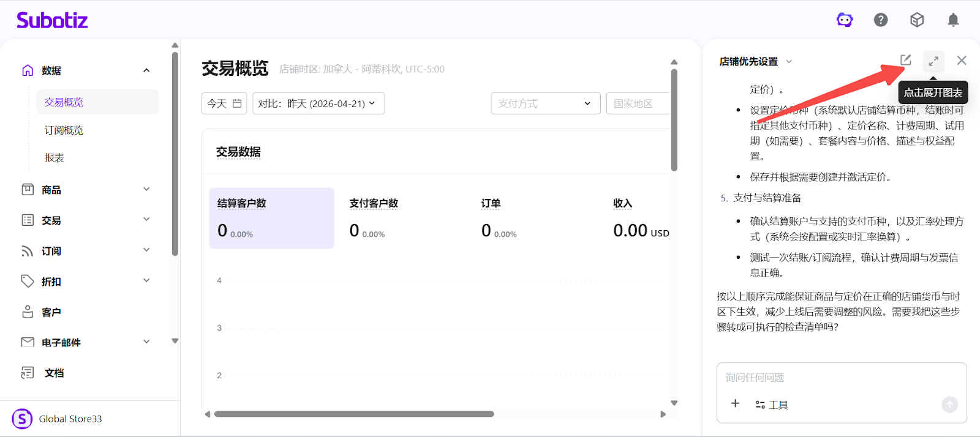The height and width of the screenshot is (437, 980).
Task: Open the 工具 tools option in chat
Action: 772,405
